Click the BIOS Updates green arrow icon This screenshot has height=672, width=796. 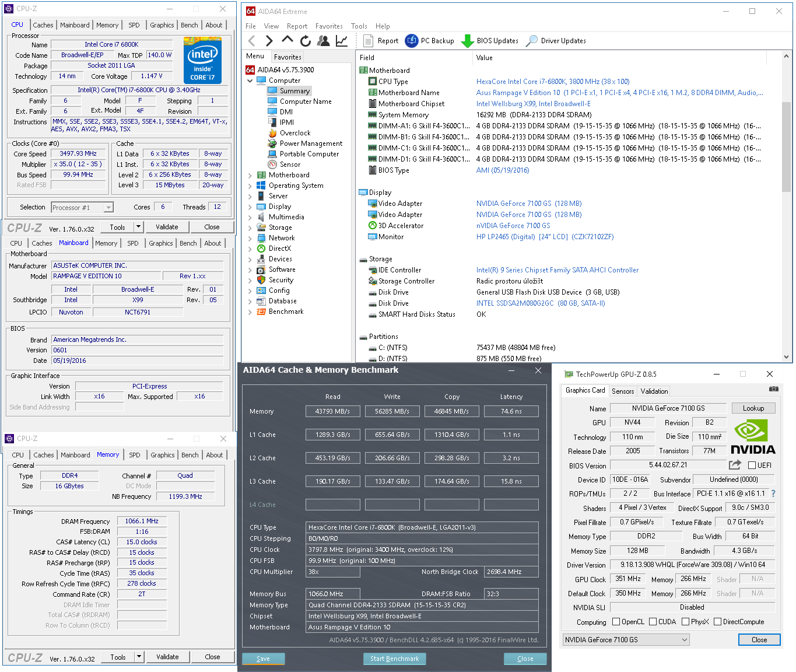[x=467, y=41]
